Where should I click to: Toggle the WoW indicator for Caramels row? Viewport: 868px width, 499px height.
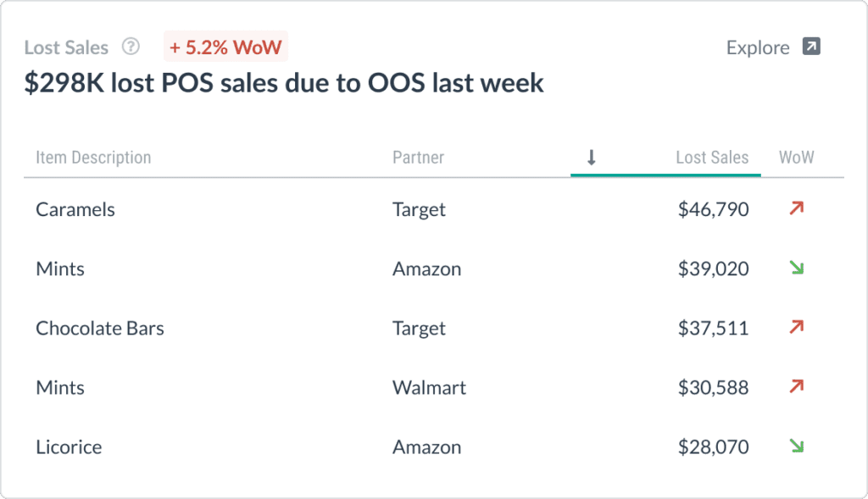pos(795,208)
